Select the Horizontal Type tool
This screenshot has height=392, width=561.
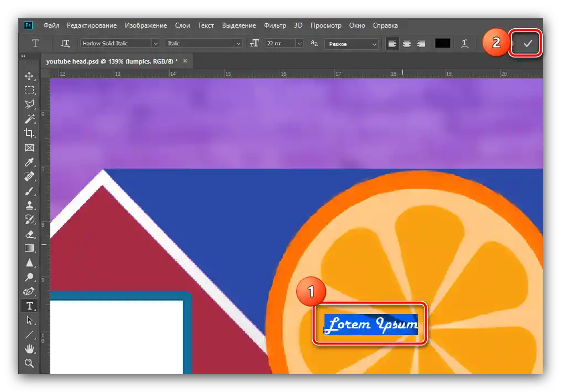pyautogui.click(x=29, y=306)
